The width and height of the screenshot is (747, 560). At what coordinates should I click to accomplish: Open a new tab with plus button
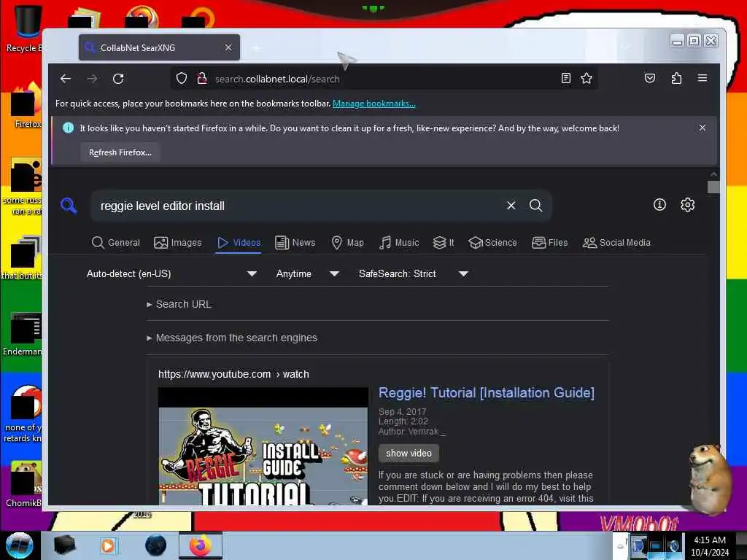point(256,48)
